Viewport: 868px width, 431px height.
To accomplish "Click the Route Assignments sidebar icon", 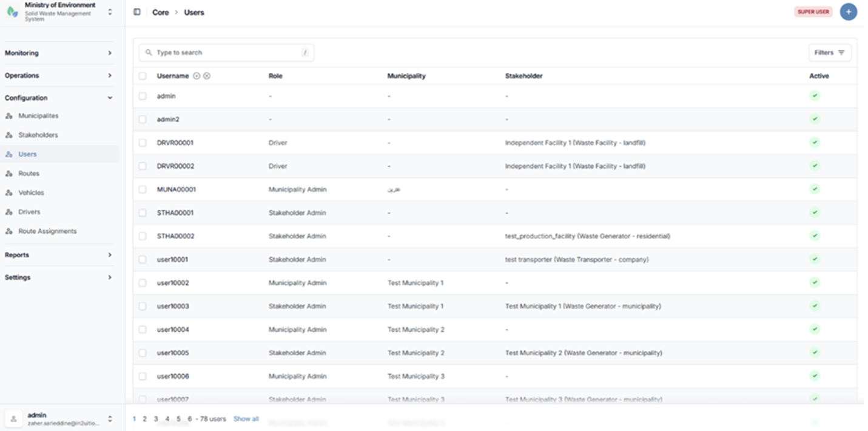I will click(9, 231).
